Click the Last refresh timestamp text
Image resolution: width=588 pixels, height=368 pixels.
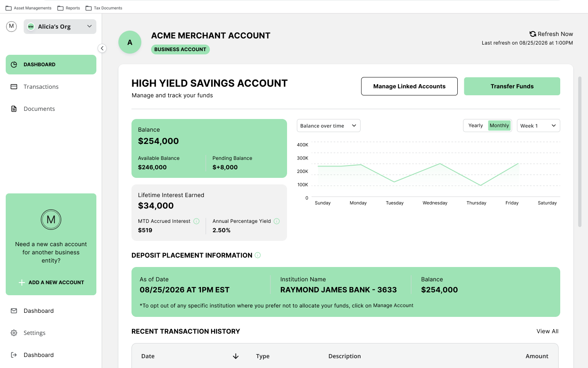[527, 43]
